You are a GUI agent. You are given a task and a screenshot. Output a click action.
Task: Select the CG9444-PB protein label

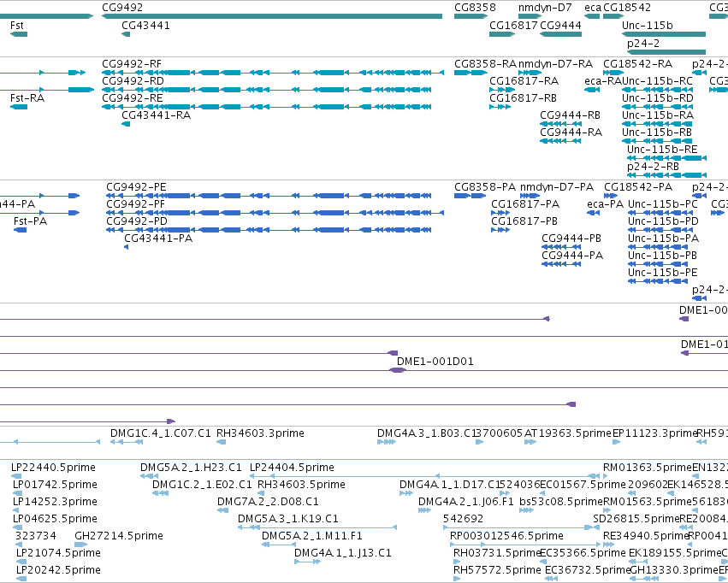[x=571, y=238]
